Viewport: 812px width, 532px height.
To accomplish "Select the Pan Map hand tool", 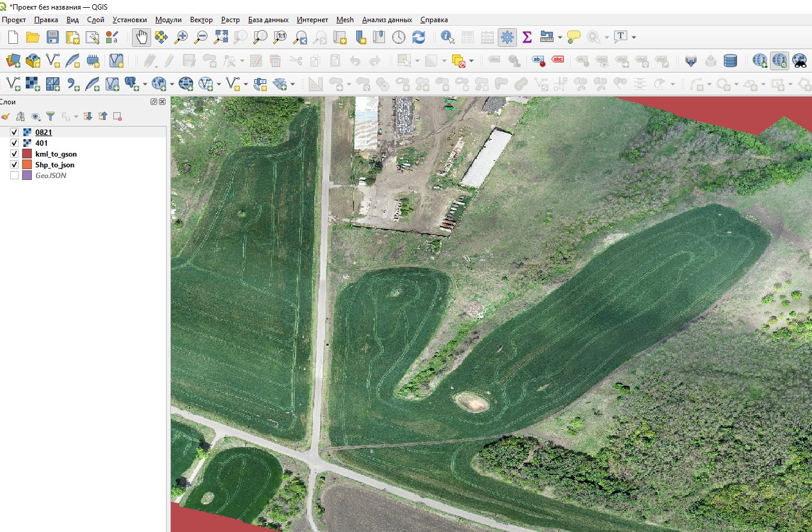I will point(142,37).
